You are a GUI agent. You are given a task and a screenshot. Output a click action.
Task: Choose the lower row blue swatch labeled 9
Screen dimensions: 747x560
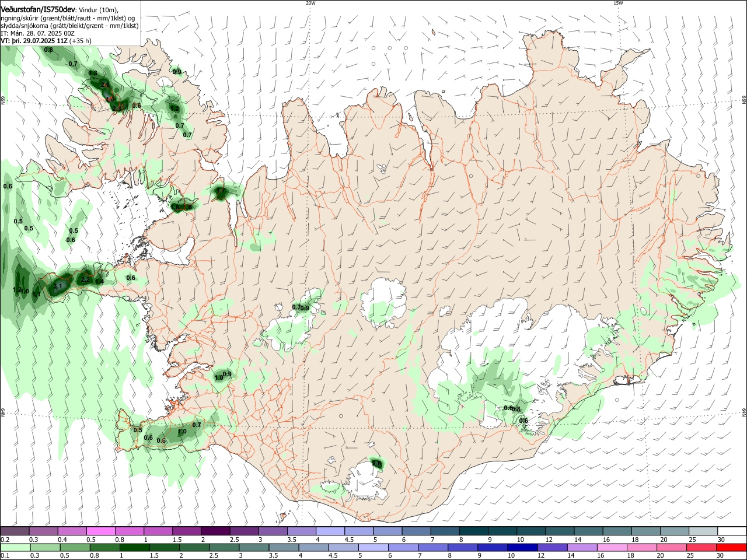tap(493, 547)
